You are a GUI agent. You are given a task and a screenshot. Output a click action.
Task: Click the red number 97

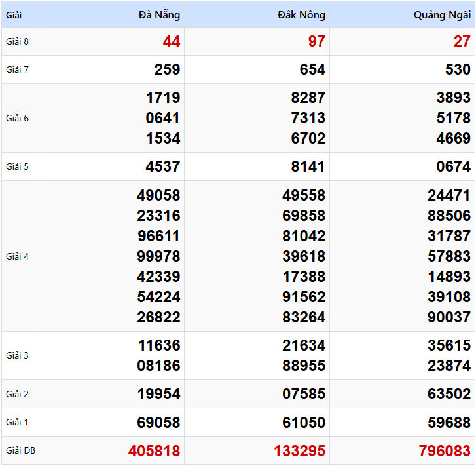coord(317,41)
